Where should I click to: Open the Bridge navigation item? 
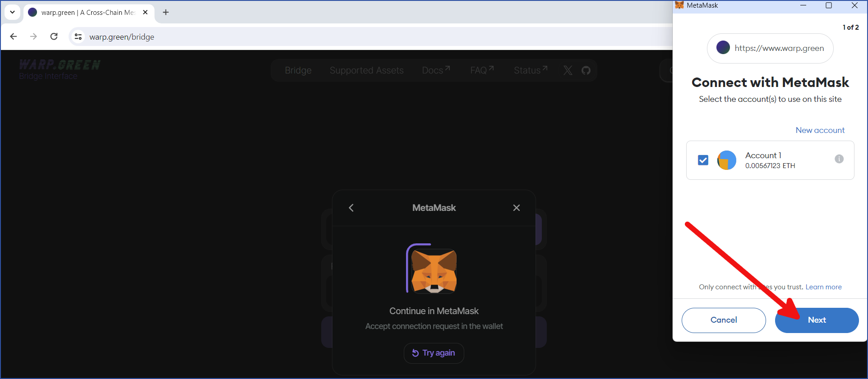tap(298, 70)
